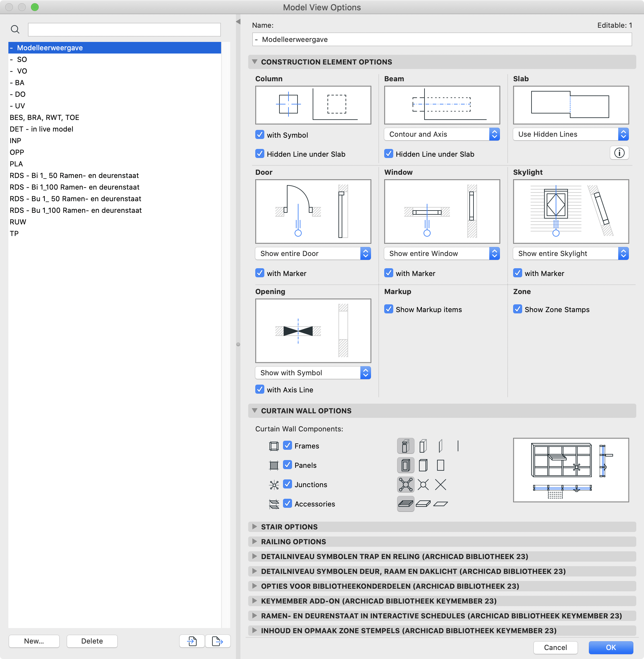Select simple Panels outline icon
Image resolution: width=644 pixels, height=659 pixels.
(440, 465)
